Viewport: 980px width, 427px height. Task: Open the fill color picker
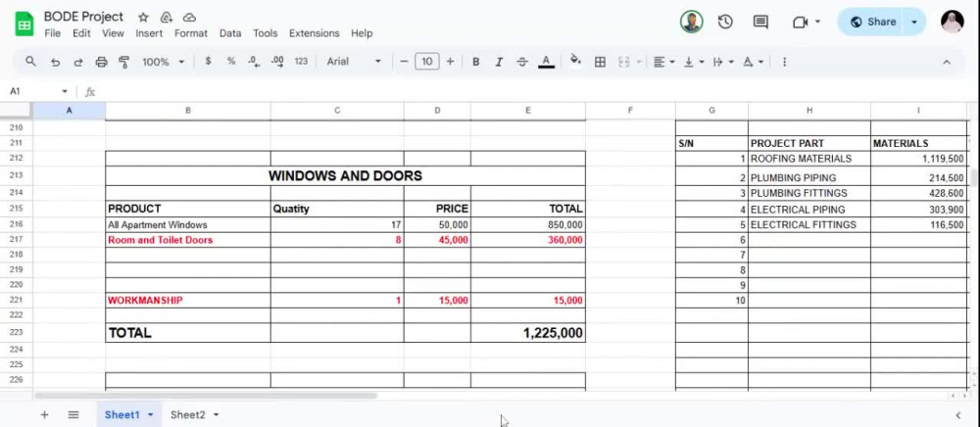[575, 61]
